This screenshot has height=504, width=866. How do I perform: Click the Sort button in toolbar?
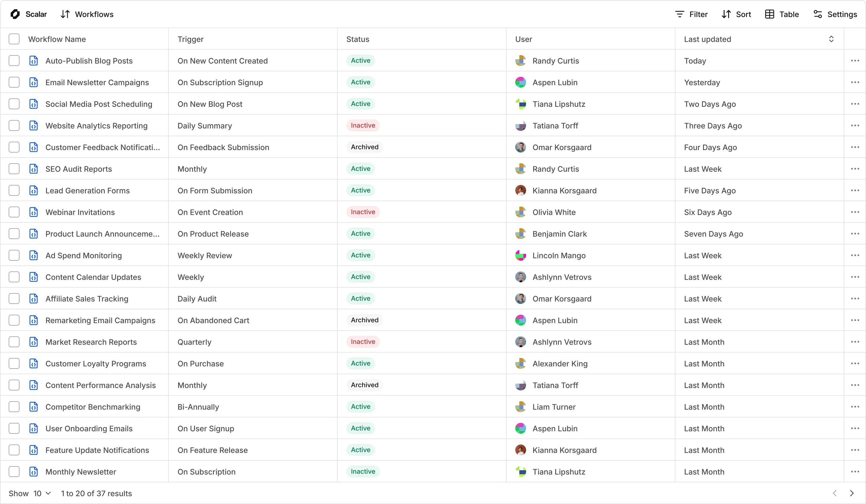(x=736, y=14)
